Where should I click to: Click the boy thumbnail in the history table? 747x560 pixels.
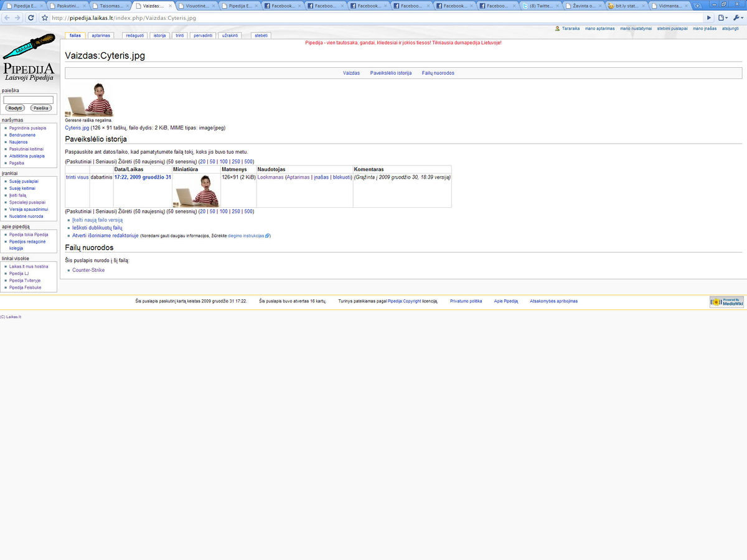(196, 190)
